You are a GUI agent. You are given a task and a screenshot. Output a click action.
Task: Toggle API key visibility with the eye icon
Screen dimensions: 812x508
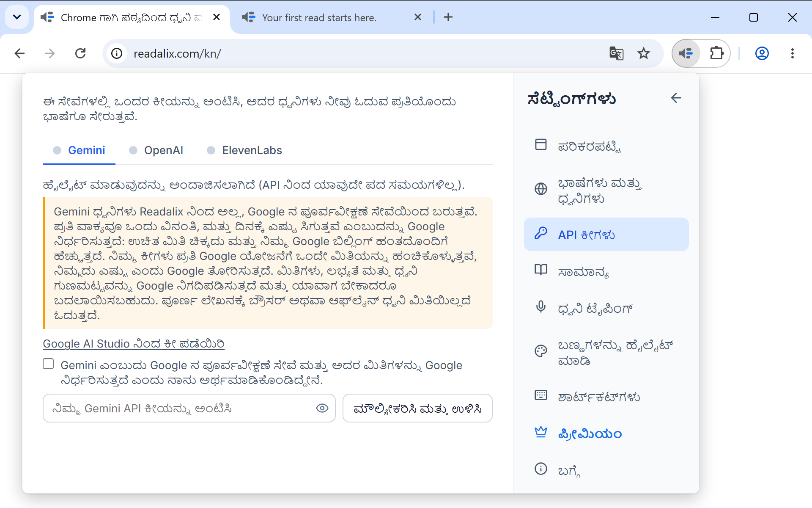click(322, 408)
